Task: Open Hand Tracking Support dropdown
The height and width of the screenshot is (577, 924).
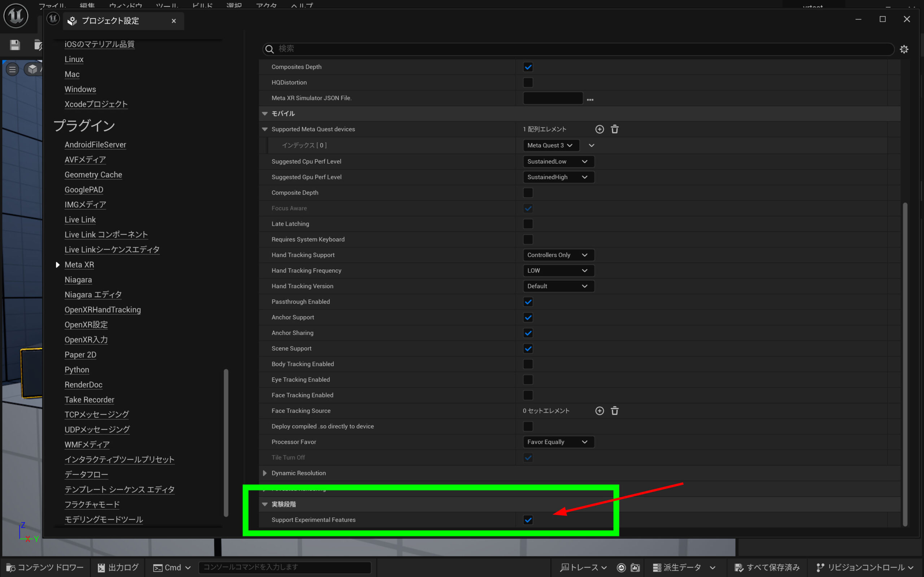Action: tap(558, 255)
